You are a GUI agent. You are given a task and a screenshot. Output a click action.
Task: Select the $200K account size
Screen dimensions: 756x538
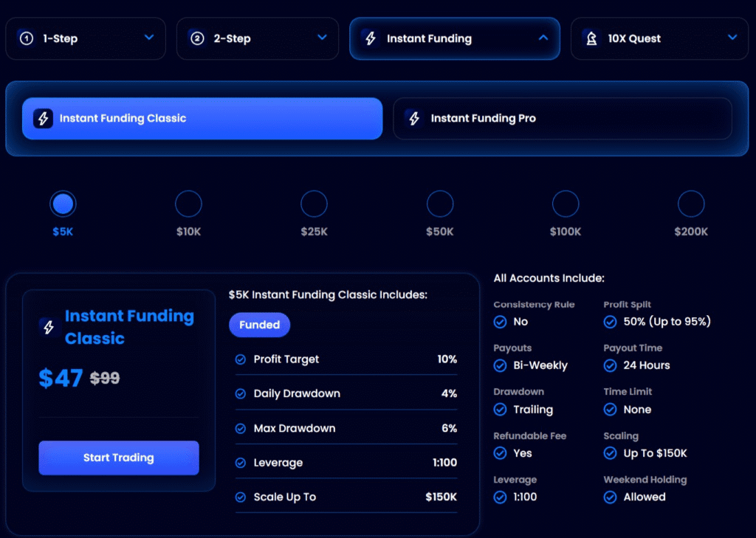point(691,205)
